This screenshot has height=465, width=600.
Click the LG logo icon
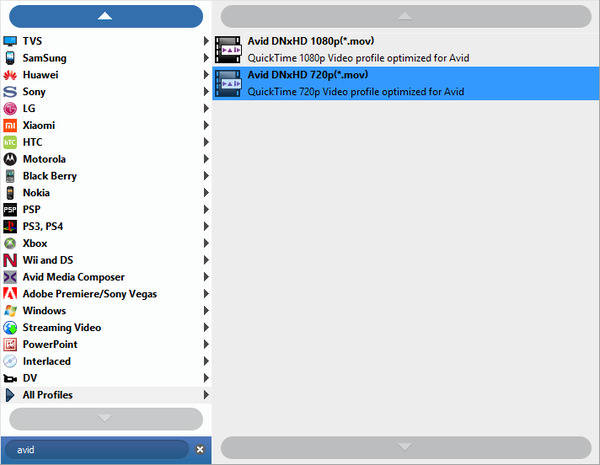(x=10, y=108)
